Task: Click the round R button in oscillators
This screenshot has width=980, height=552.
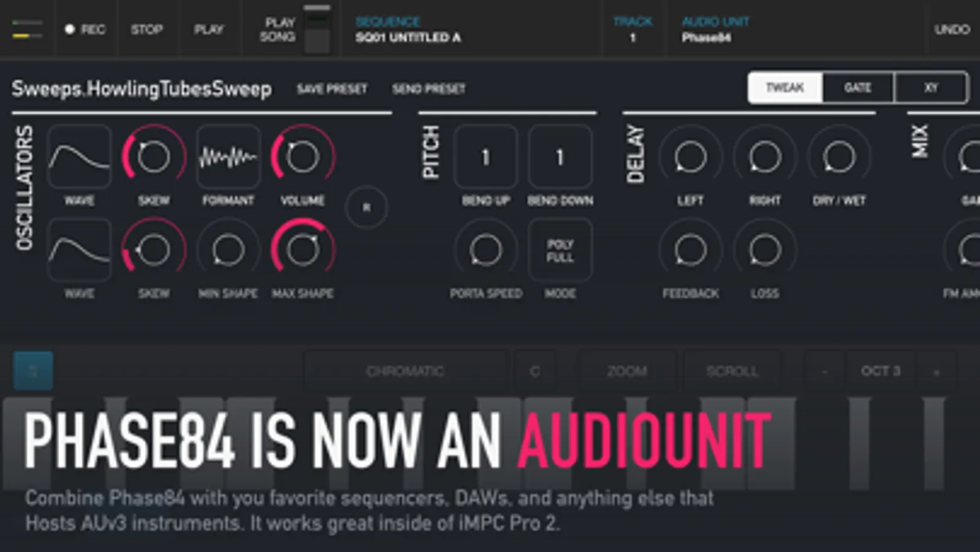Action: [x=366, y=207]
